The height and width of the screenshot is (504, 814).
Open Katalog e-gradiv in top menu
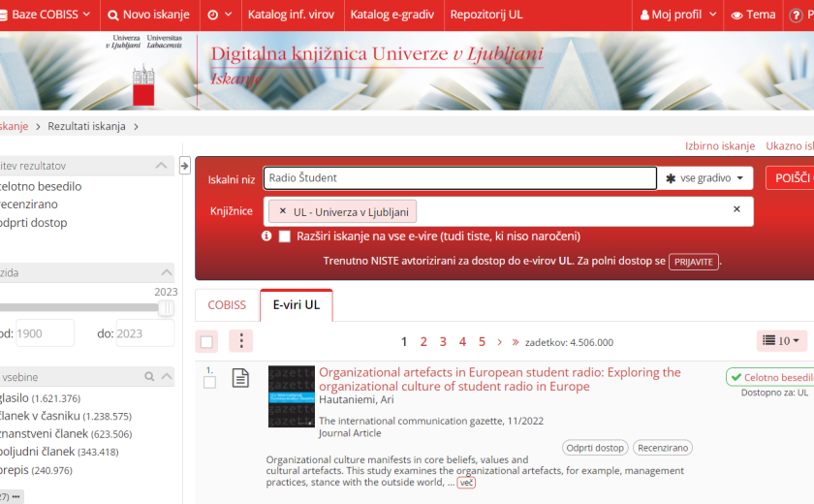392,15
